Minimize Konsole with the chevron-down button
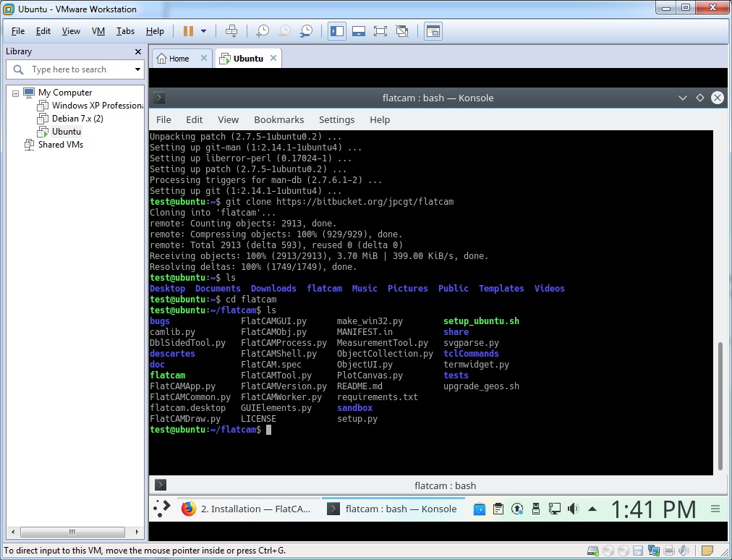This screenshot has width=732, height=560. pyautogui.click(x=683, y=98)
